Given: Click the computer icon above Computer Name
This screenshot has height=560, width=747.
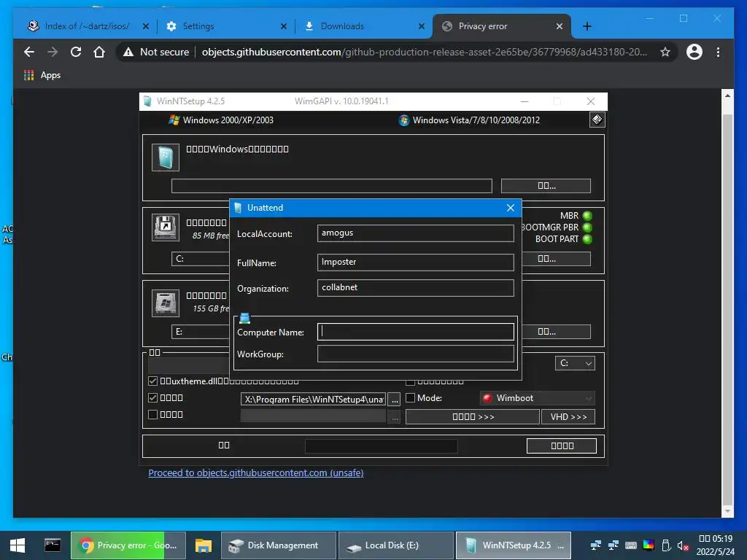Looking at the screenshot, I should [245, 318].
